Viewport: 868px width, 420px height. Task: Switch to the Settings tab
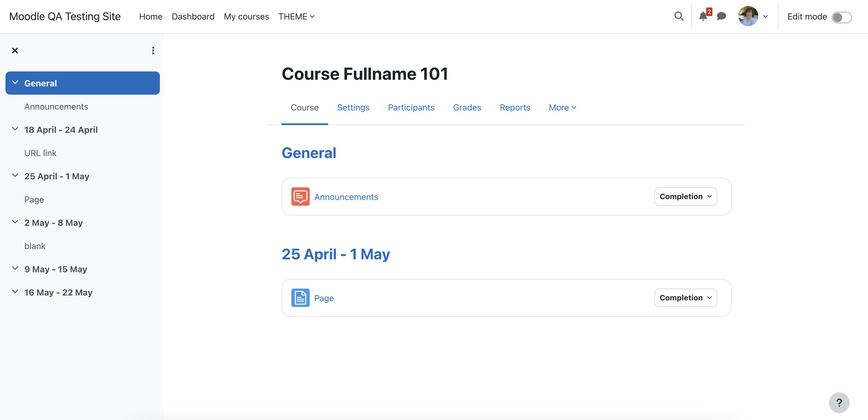coord(353,108)
